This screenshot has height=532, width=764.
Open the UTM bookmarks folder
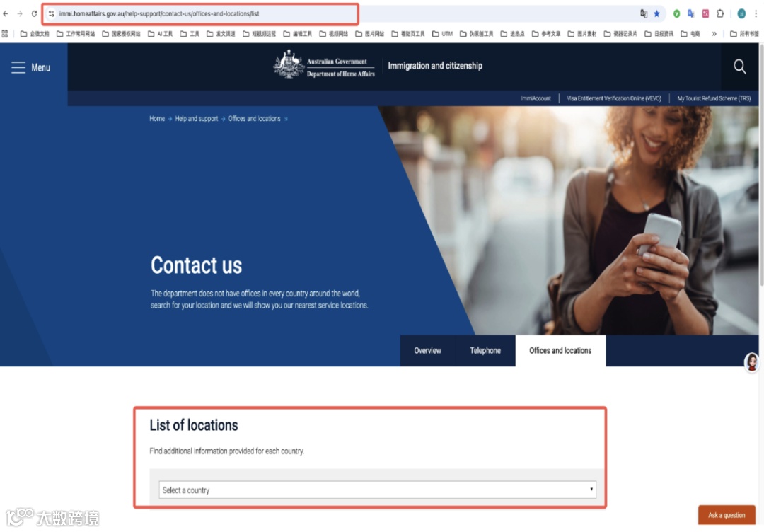tap(442, 34)
